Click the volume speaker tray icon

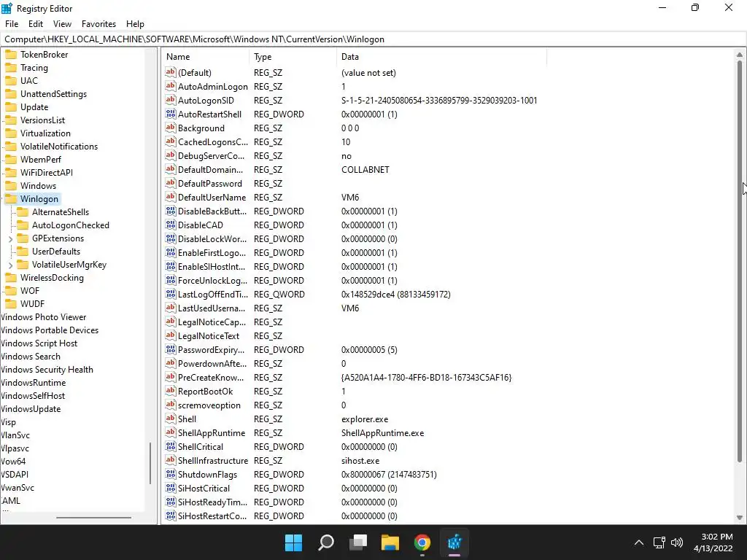(676, 542)
